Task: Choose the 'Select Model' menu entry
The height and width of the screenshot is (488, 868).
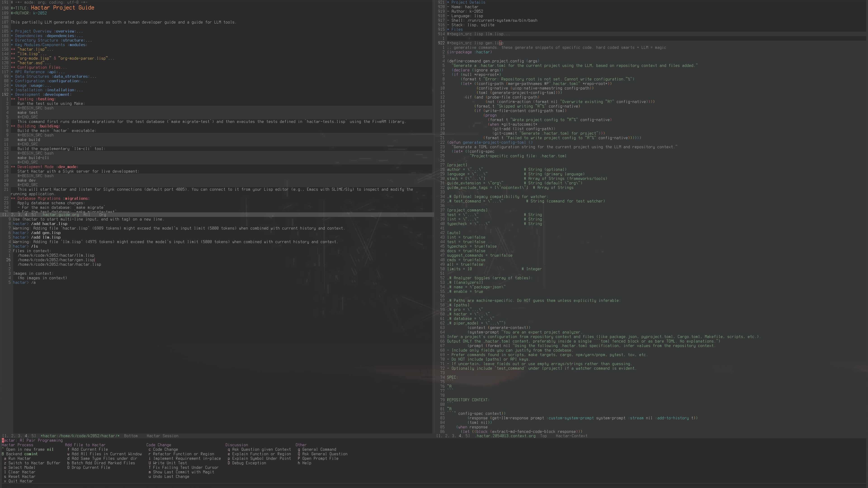Action: (21, 467)
